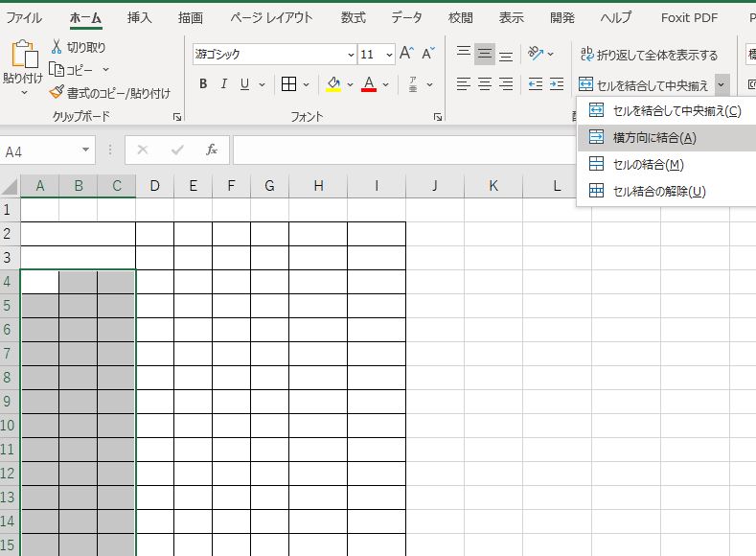Select セル結合の解除 menu entry

click(658, 191)
